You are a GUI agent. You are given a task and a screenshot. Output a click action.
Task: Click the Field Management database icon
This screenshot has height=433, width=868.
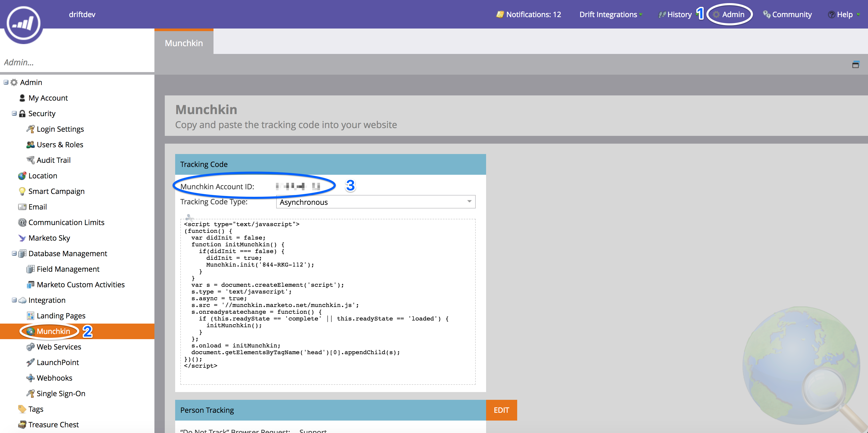(x=30, y=269)
